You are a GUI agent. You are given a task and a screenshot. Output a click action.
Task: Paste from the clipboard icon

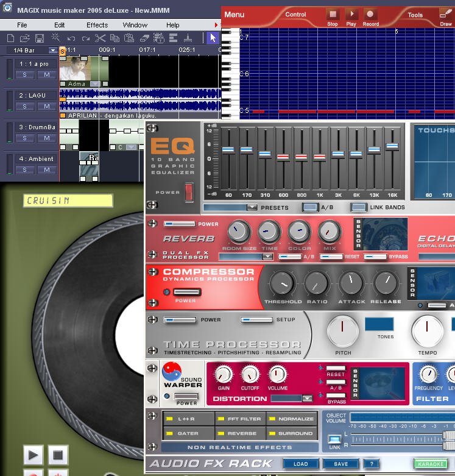(x=129, y=38)
